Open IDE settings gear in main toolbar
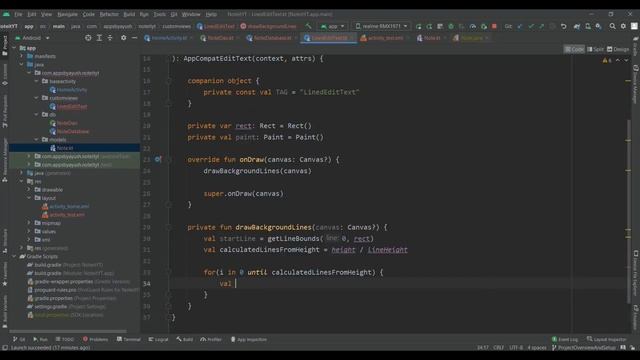 click(x=623, y=26)
